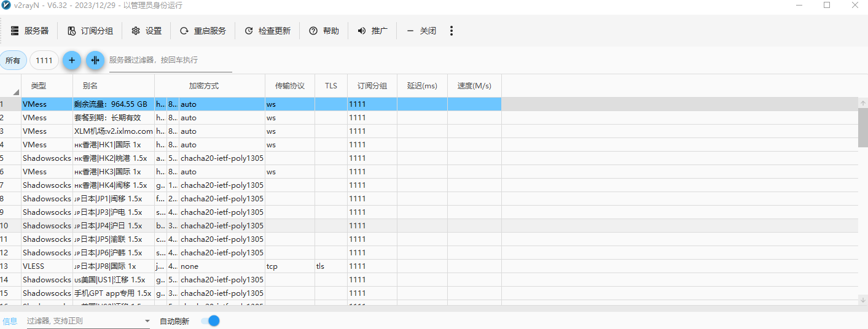This screenshot has width=868, height=329.
Task: Click the 重启服务 restart icon
Action: [x=184, y=31]
